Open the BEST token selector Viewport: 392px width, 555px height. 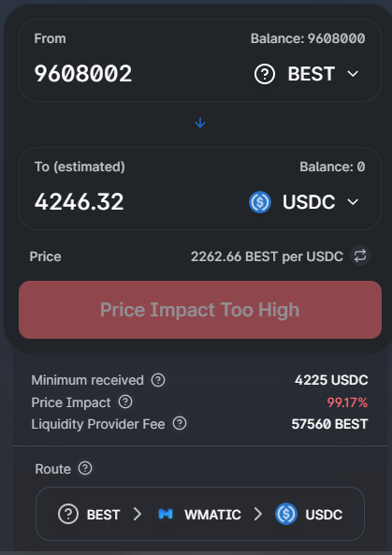click(306, 74)
